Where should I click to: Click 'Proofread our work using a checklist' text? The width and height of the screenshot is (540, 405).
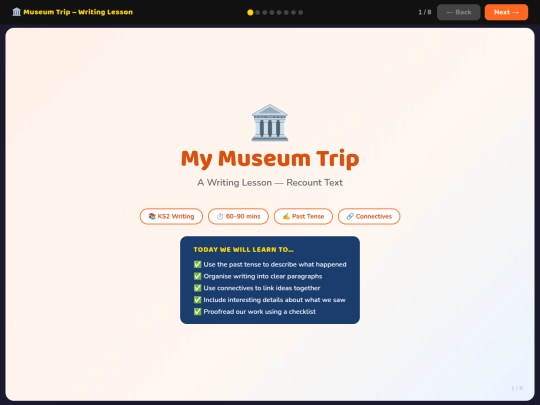tap(259, 311)
